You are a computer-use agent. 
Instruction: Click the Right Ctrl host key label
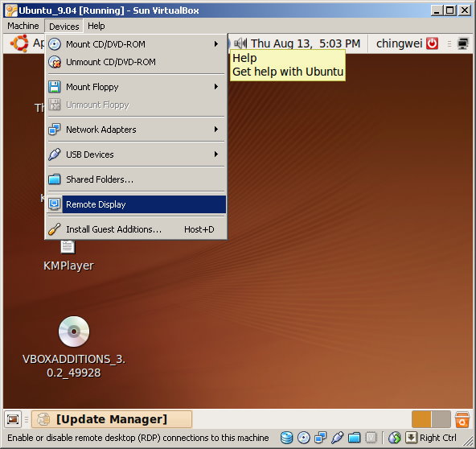coord(437,438)
